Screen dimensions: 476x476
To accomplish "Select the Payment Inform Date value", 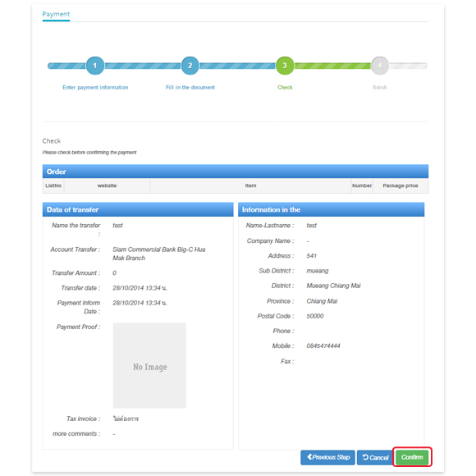I will tap(140, 303).
